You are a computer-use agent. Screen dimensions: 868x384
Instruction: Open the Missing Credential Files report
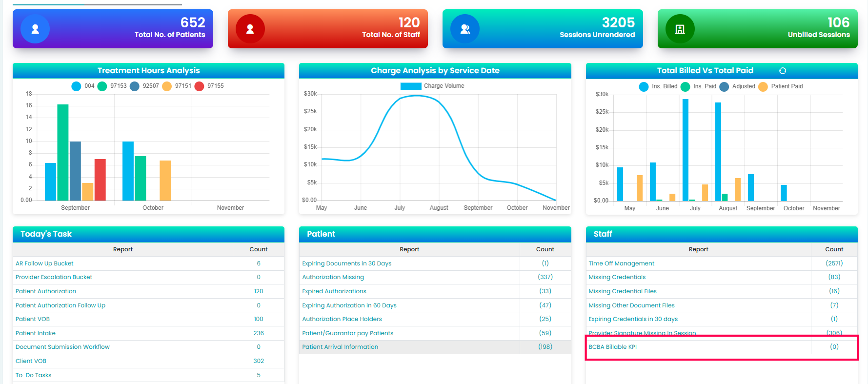pos(623,291)
